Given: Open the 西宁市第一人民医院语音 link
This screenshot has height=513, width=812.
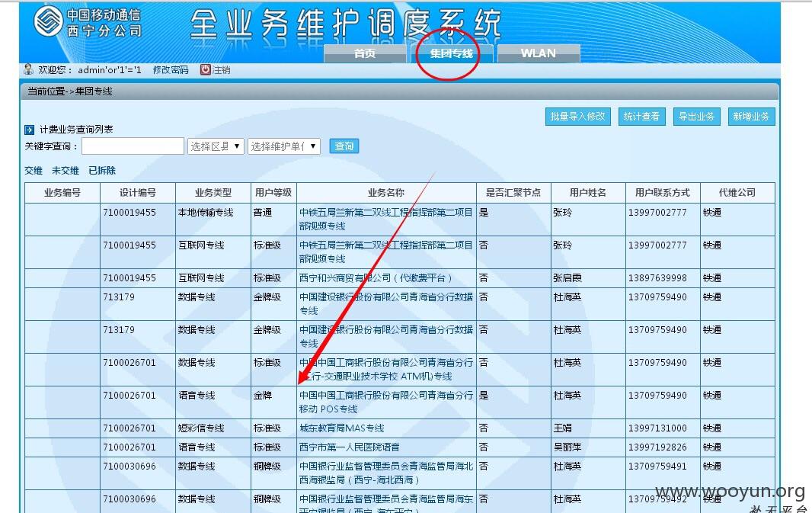Looking at the screenshot, I should (x=350, y=447).
